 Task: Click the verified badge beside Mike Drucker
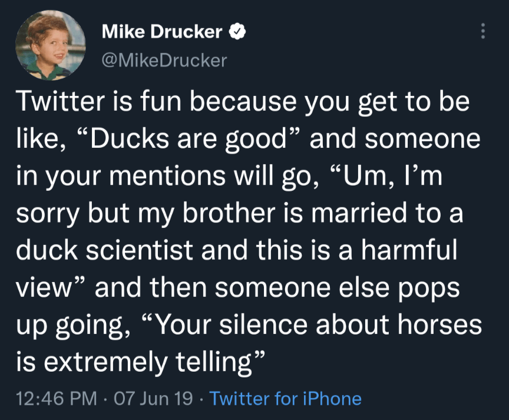tap(237, 31)
